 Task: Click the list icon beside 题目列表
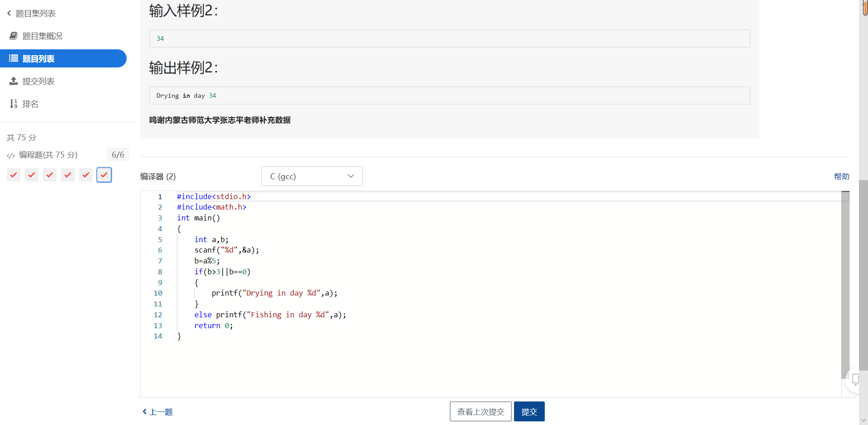[x=14, y=58]
